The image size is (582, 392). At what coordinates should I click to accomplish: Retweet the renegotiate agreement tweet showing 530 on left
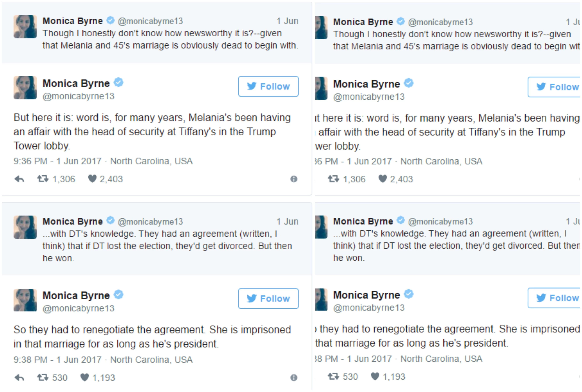[43, 377]
